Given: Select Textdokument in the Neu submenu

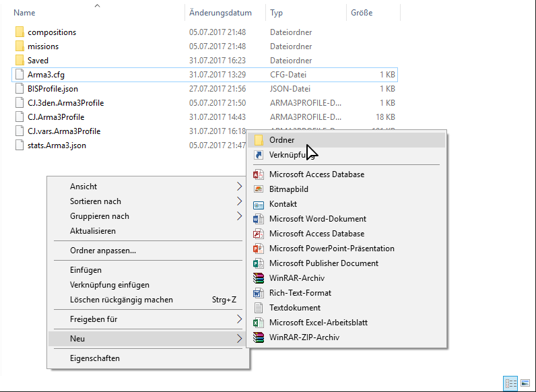Looking at the screenshot, I should (295, 308).
